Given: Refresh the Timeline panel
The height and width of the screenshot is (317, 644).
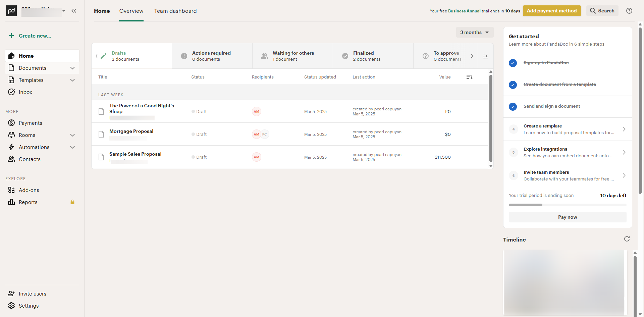Looking at the screenshot, I should 627,239.
